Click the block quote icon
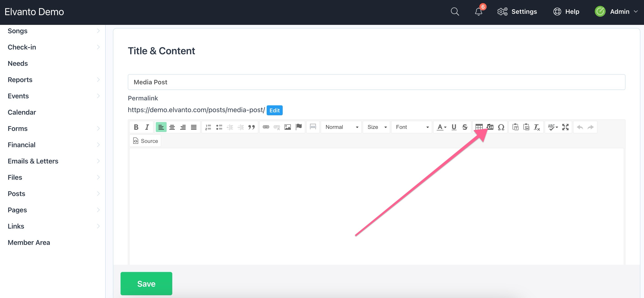The height and width of the screenshot is (298, 644). (251, 127)
